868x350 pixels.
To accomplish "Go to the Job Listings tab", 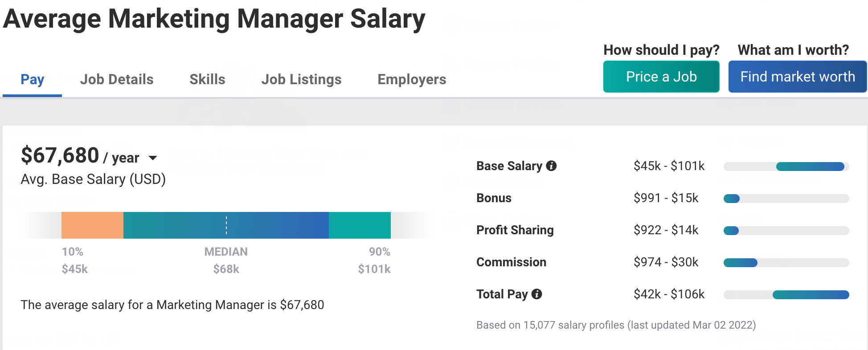I will [301, 80].
